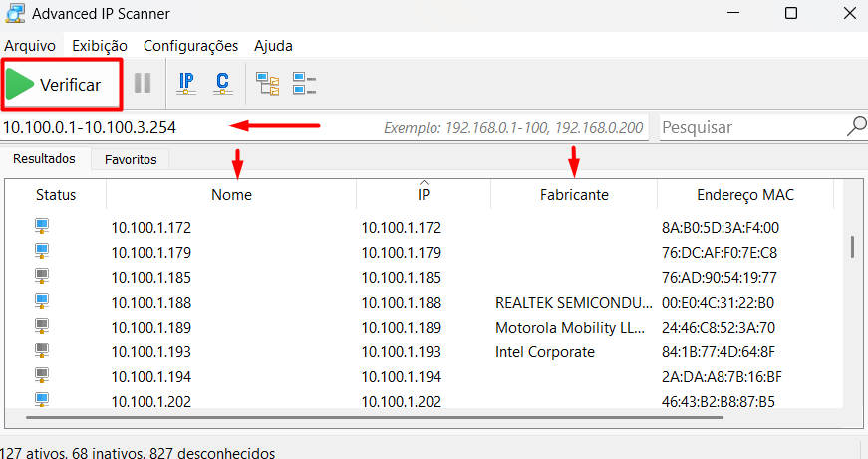
Task: Sort by Status column header
Action: tap(56, 195)
